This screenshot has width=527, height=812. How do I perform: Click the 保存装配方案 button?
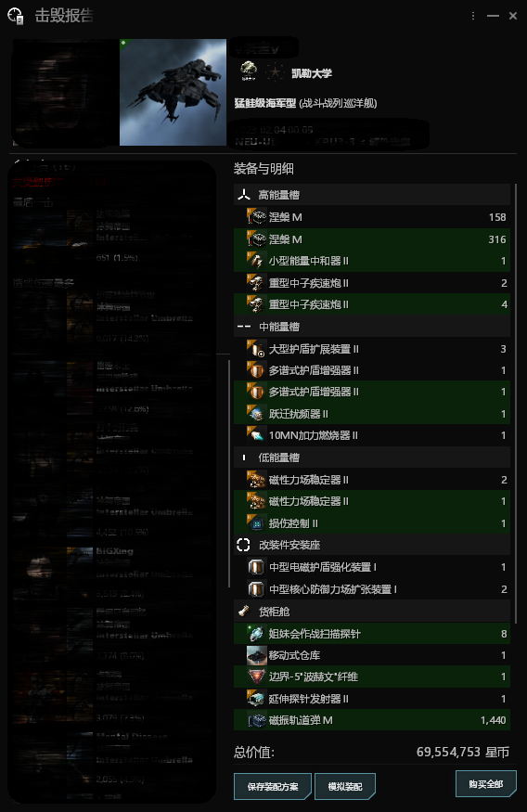273,787
